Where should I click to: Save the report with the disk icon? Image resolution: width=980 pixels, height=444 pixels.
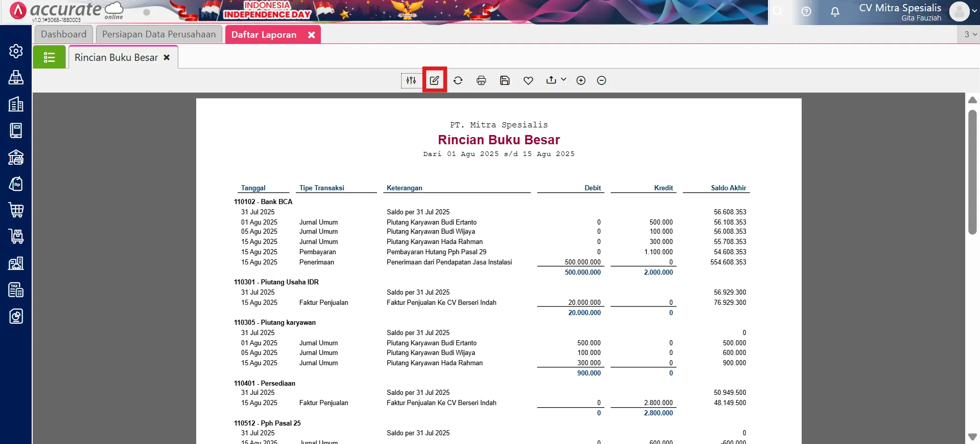[505, 80]
